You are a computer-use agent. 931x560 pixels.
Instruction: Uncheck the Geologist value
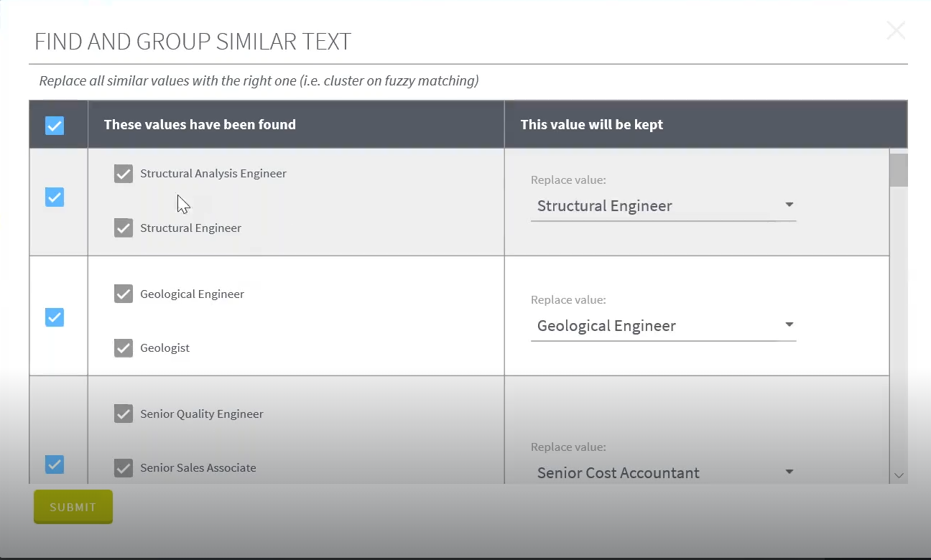pyautogui.click(x=124, y=348)
